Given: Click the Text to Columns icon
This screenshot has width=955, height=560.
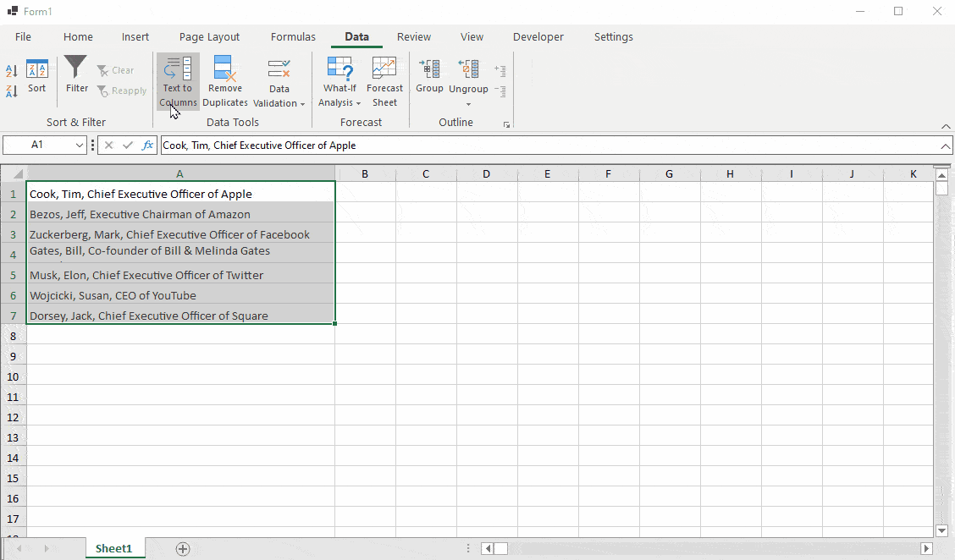Looking at the screenshot, I should (178, 69).
